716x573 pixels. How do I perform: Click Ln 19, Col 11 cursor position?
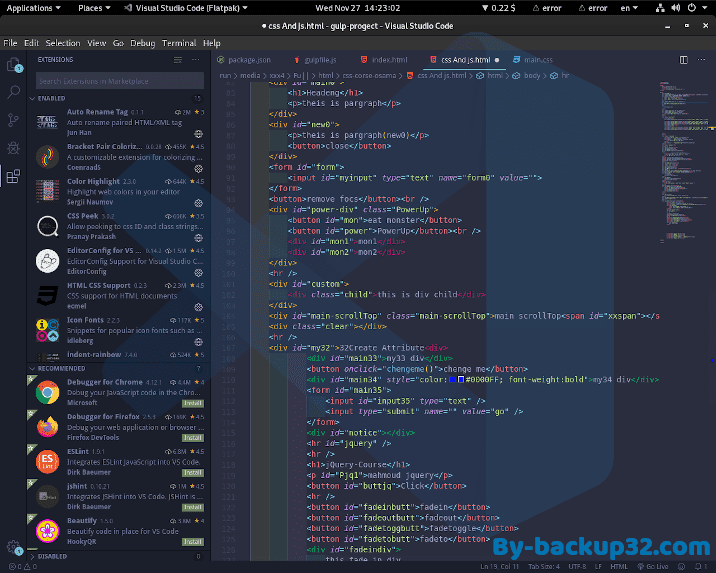(x=500, y=567)
